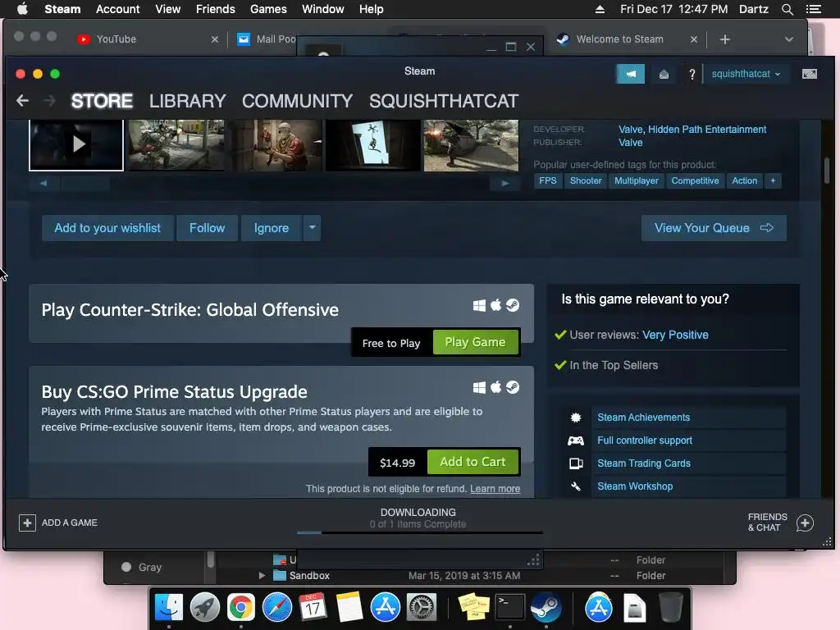Expand the Ignore options dropdown arrow
This screenshot has height=630, width=840.
(312, 228)
